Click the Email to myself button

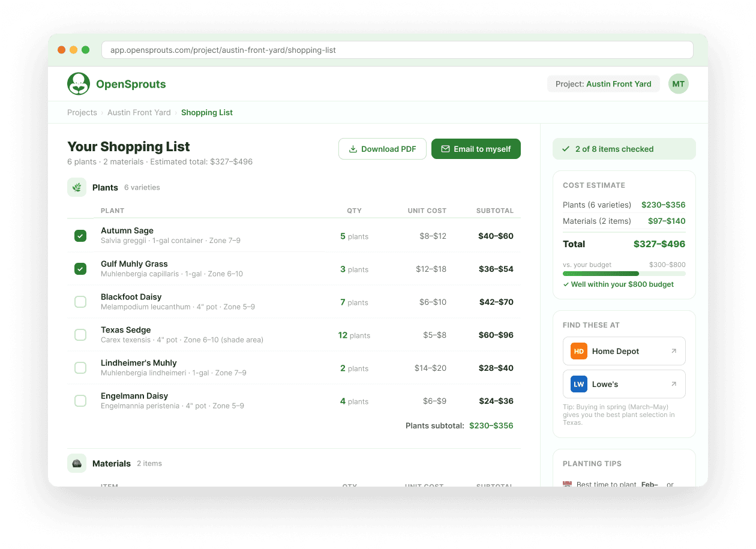click(x=476, y=148)
